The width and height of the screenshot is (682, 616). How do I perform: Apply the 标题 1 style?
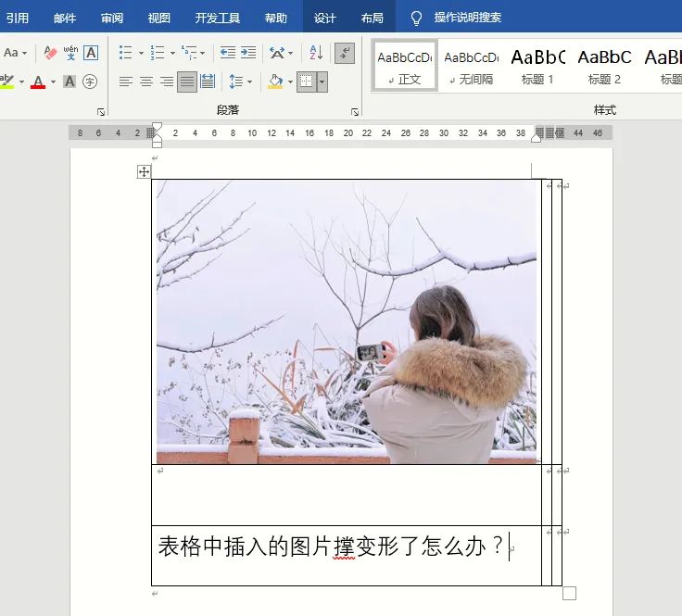[537, 66]
